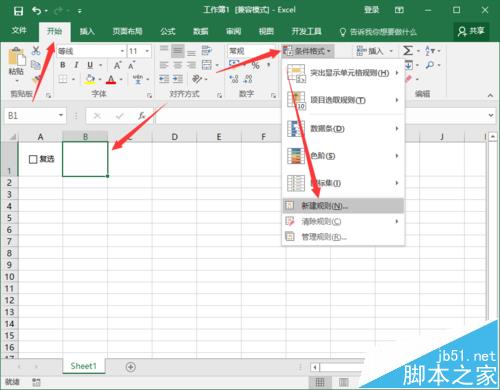Click the Select All corner triangle
The width and height of the screenshot is (500, 390).
tap(12, 137)
